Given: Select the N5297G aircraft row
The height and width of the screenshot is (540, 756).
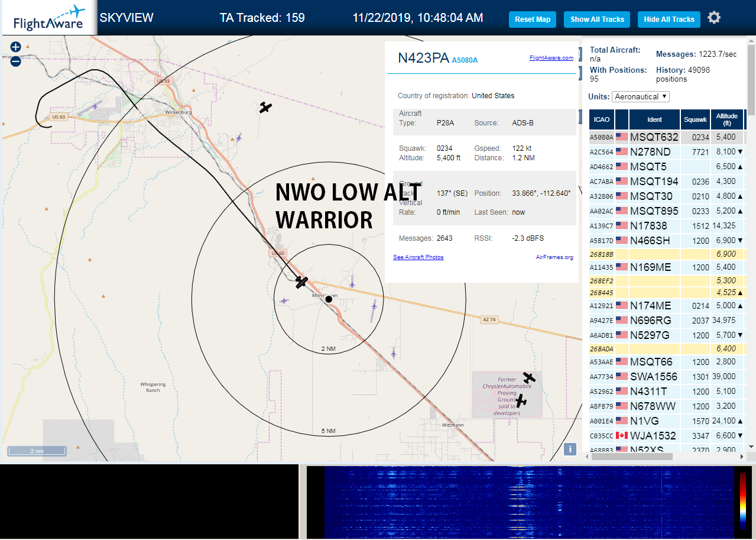Looking at the screenshot, I should click(666, 335).
